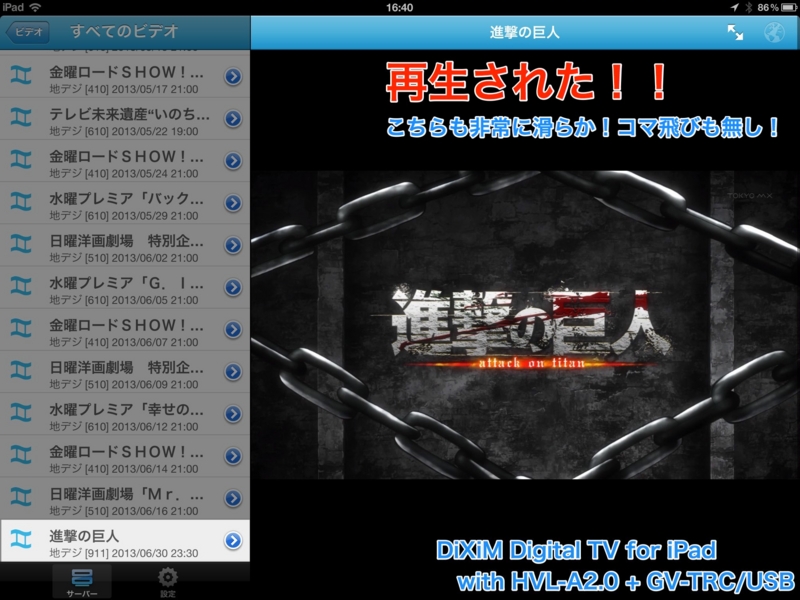Open the globe icon in the header
Viewport: 800px width, 600px height.
click(774, 33)
